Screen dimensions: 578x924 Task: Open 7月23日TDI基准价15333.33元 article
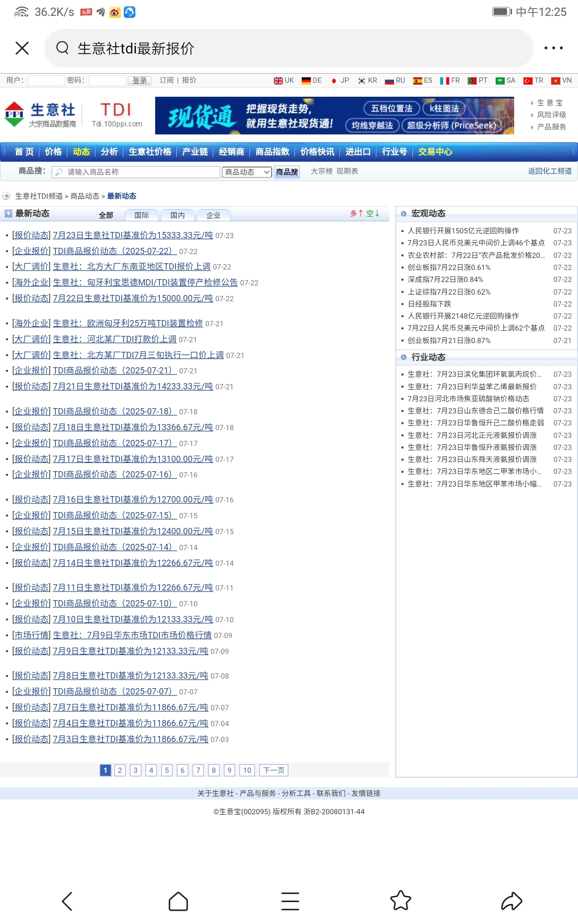click(133, 235)
